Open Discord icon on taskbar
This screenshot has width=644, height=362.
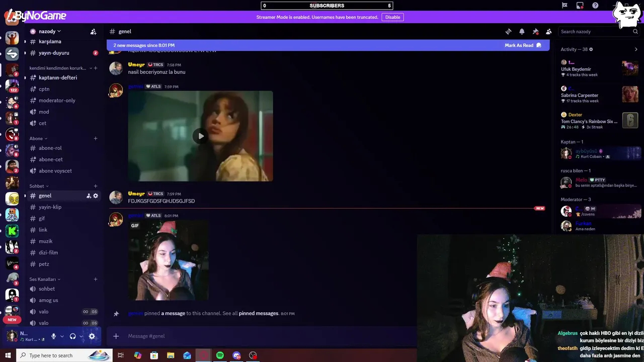236,355
